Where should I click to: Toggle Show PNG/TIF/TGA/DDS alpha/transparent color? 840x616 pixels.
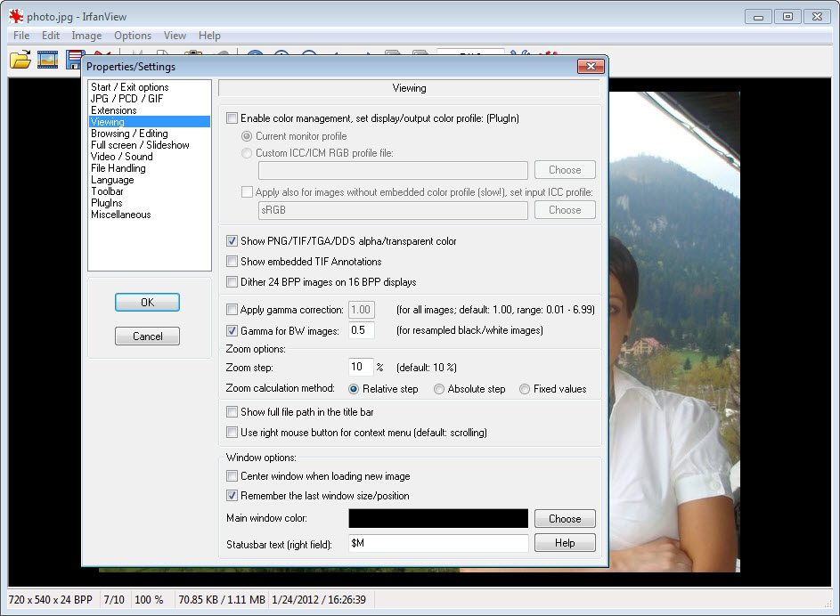pos(232,241)
